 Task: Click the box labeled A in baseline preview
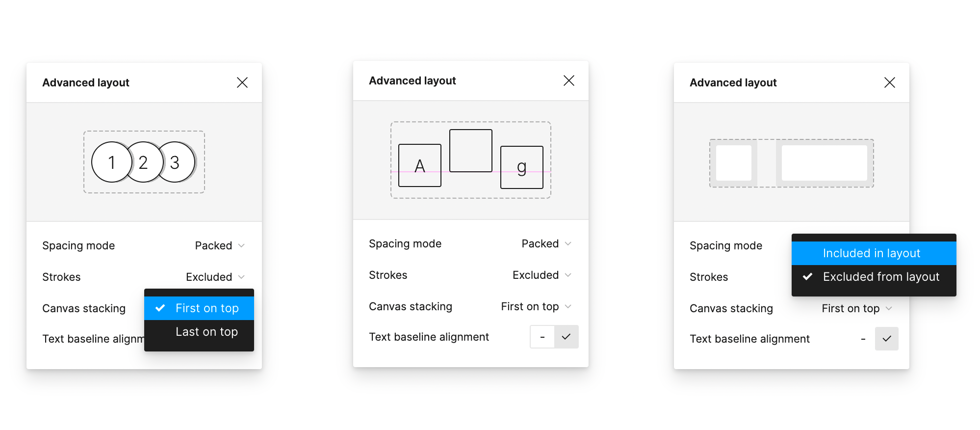point(420,165)
